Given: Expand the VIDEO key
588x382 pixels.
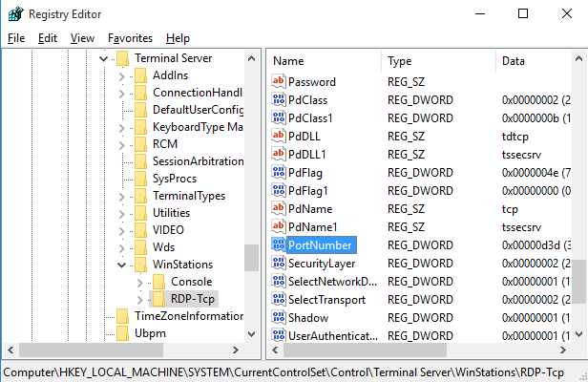Looking at the screenshot, I should pos(121,231).
